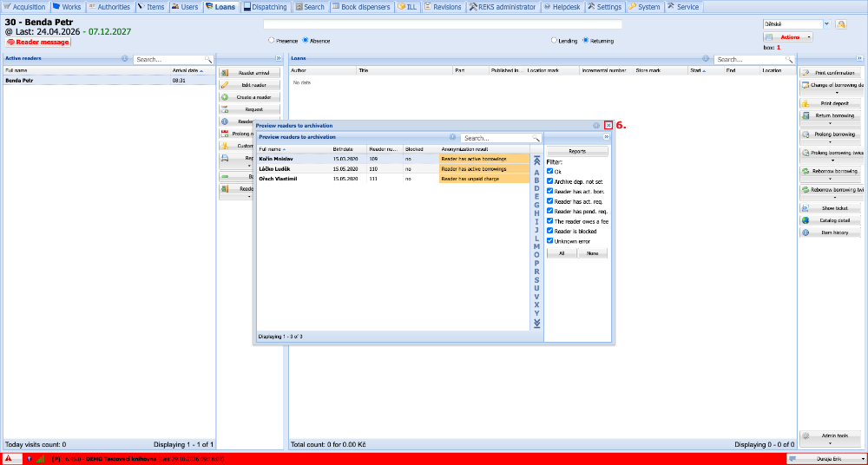Open the REKS administrator tab

pyautogui.click(x=503, y=7)
